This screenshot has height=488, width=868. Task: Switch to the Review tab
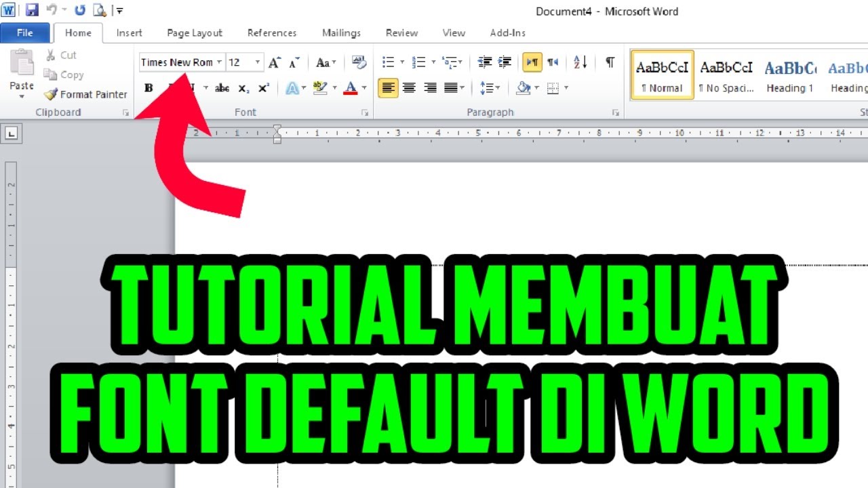401,33
